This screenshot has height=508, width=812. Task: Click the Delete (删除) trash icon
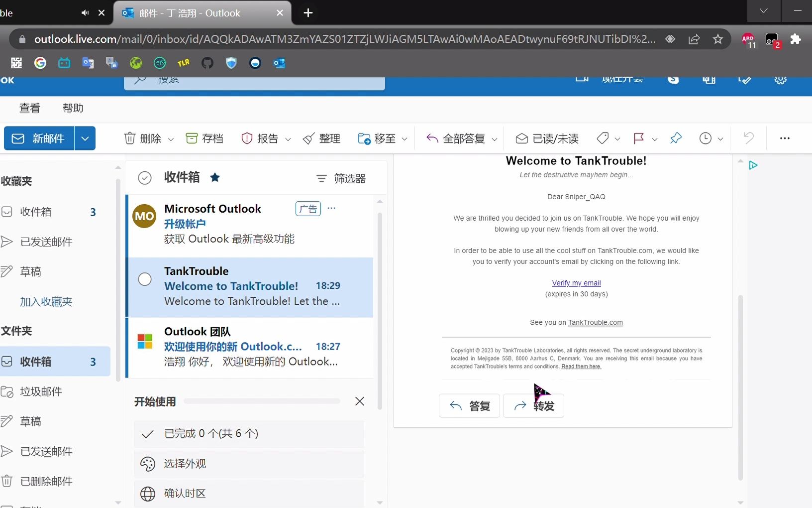129,138
